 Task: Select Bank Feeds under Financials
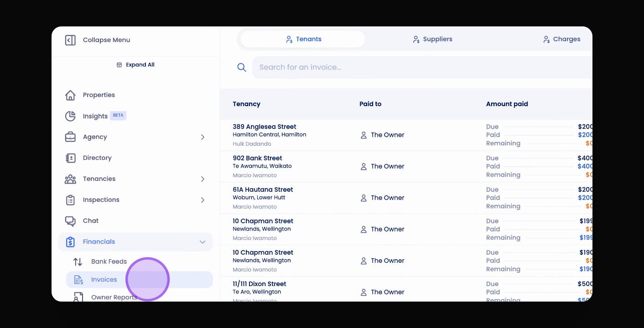109,261
